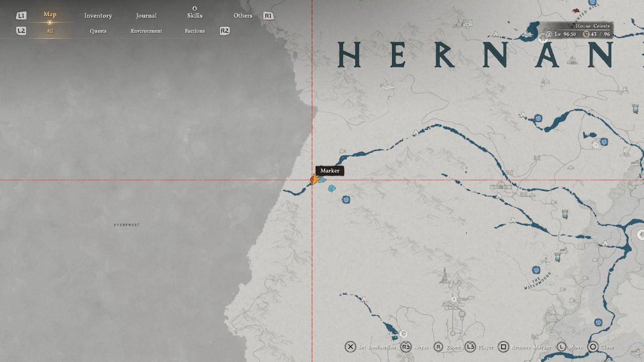Image resolution: width=644 pixels, height=362 pixels.
Task: Click the R3 Abyss button
Action: [x=415, y=347]
